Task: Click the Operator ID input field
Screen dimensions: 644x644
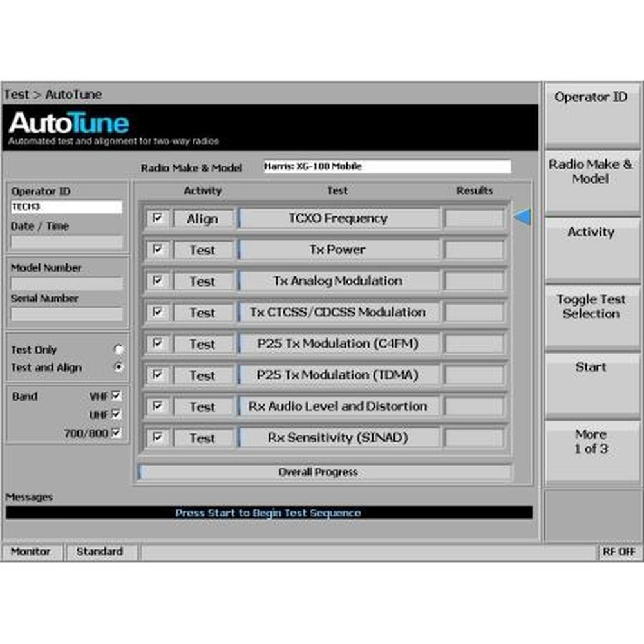Action: point(66,207)
